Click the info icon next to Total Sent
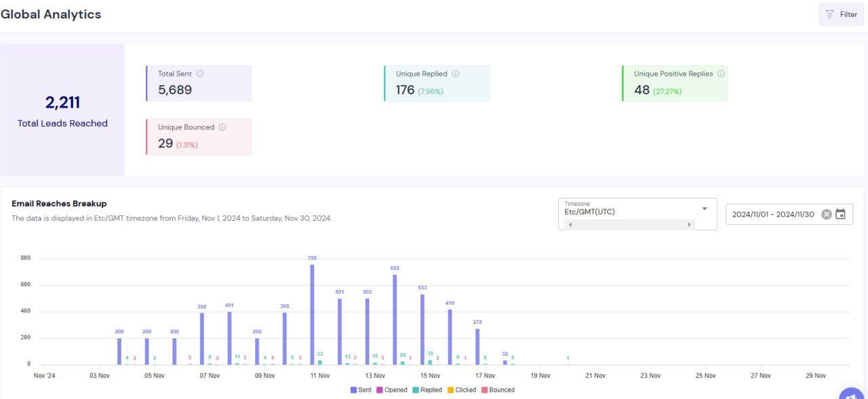The image size is (868, 399). tap(200, 74)
